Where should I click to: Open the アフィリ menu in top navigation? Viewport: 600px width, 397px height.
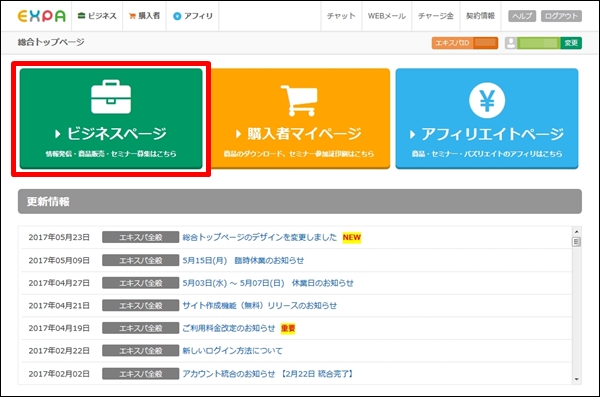pyautogui.click(x=192, y=16)
